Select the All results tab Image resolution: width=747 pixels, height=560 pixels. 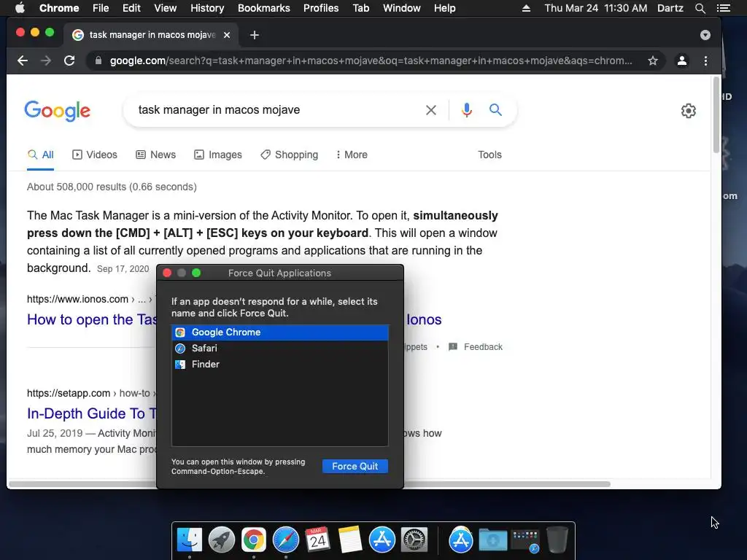41,155
